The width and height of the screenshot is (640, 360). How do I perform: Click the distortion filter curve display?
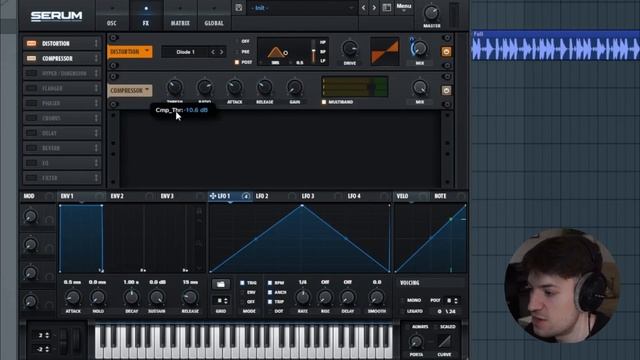[283, 51]
